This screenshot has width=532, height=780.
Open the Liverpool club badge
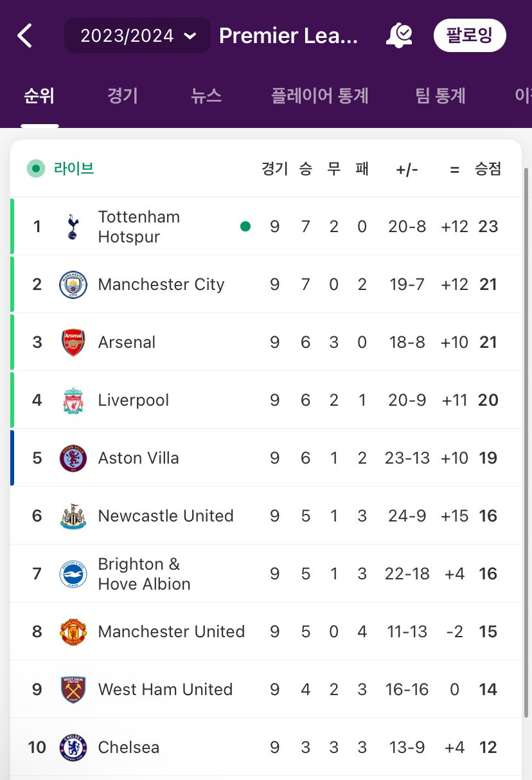point(73,400)
